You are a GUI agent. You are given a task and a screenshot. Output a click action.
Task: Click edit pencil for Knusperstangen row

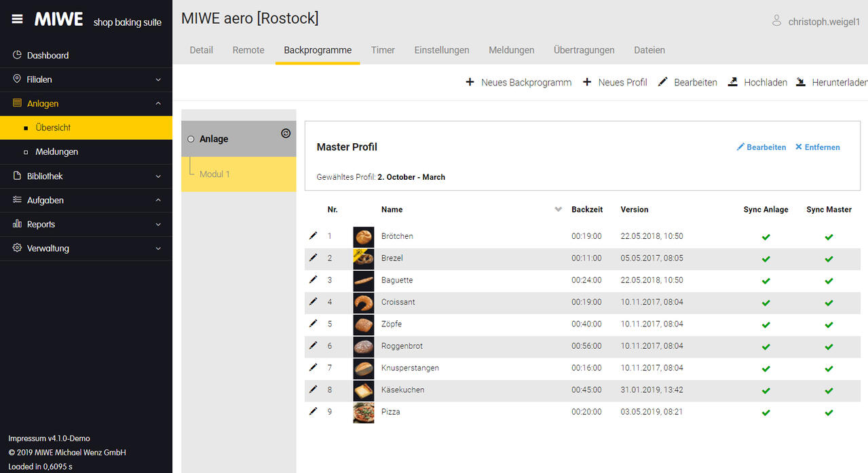click(313, 367)
